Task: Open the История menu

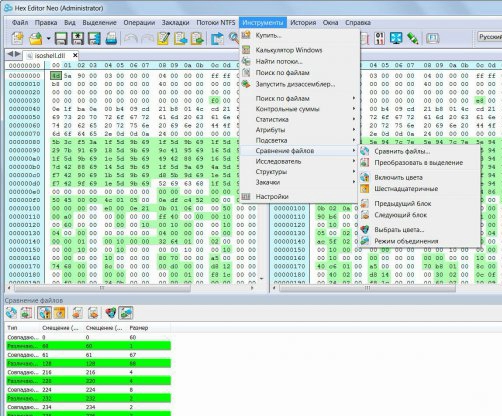Action: [303, 23]
